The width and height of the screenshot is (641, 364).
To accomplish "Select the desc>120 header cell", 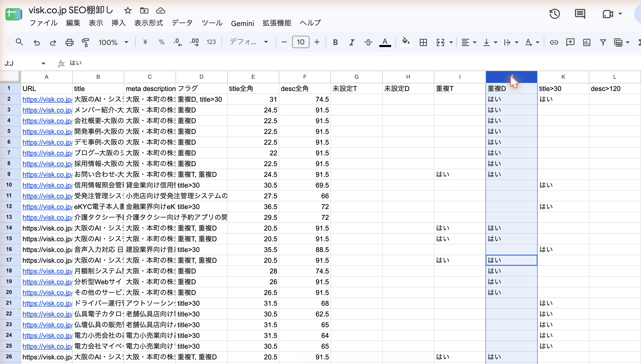I will 615,88.
